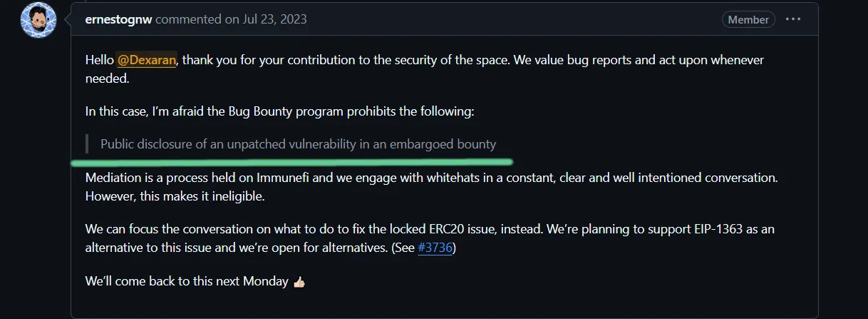Click the ernestognw profile avatar
The image size is (868, 319).
click(x=38, y=20)
